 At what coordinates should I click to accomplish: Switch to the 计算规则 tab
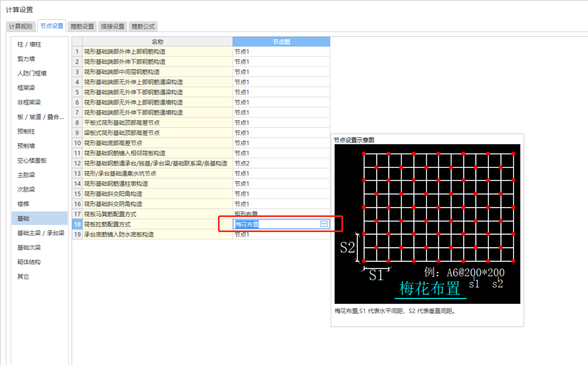pyautogui.click(x=21, y=26)
